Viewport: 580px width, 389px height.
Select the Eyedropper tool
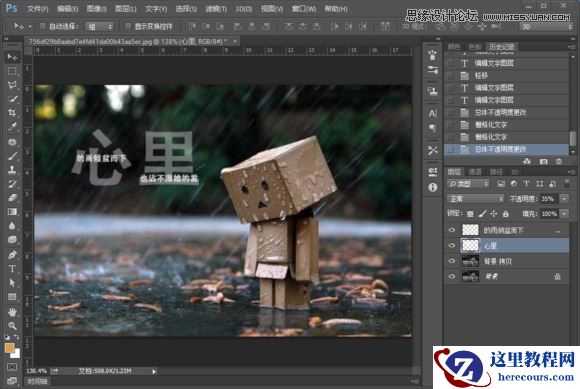click(12, 127)
